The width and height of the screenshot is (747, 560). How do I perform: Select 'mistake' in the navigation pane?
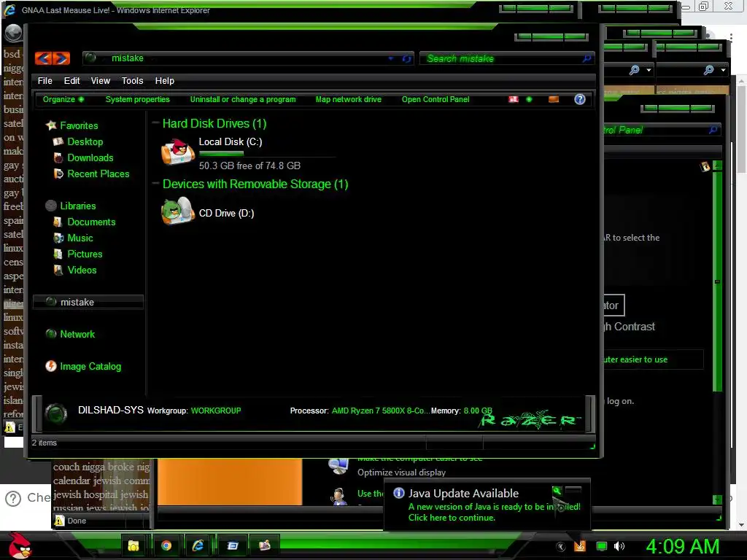[x=88, y=302]
